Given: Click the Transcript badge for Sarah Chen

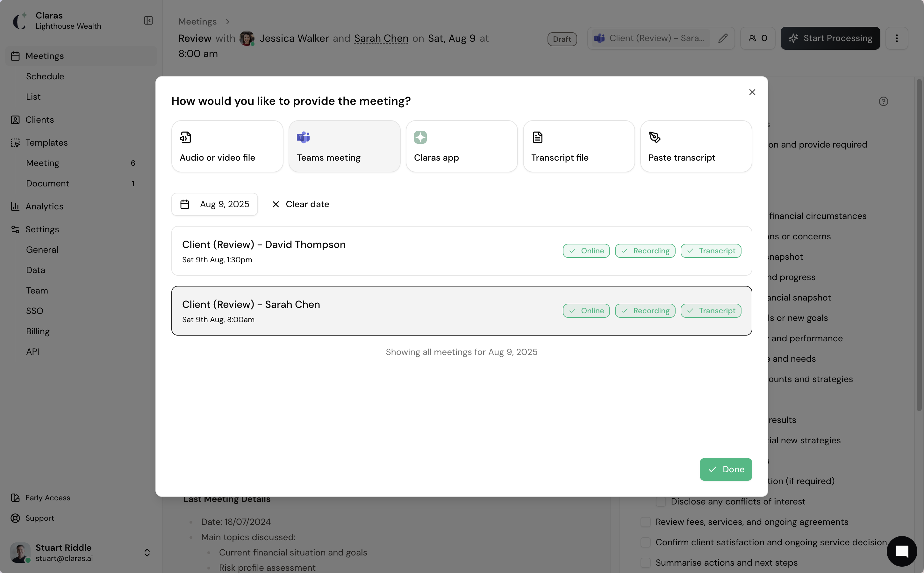Looking at the screenshot, I should [711, 311].
